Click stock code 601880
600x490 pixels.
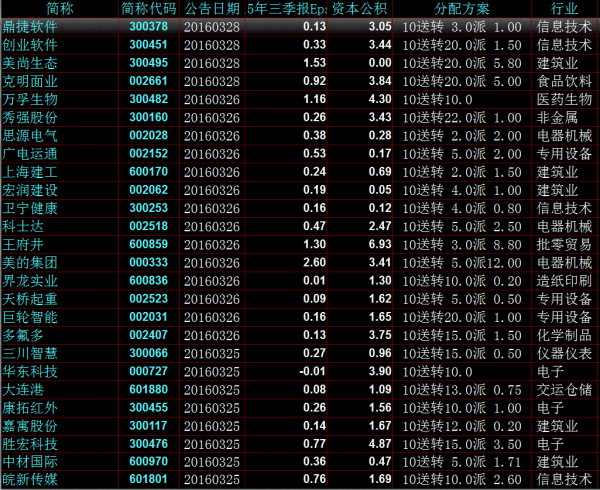[x=148, y=389]
